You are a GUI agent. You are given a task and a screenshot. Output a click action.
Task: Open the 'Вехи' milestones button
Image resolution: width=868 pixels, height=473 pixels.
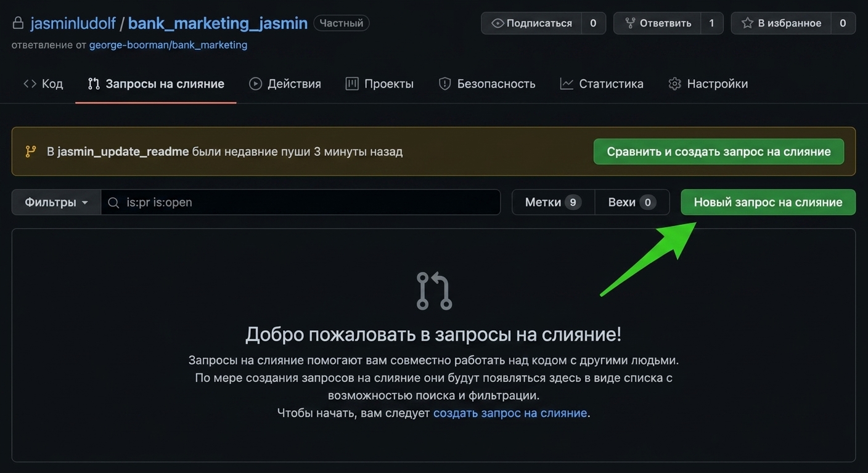[x=632, y=202]
